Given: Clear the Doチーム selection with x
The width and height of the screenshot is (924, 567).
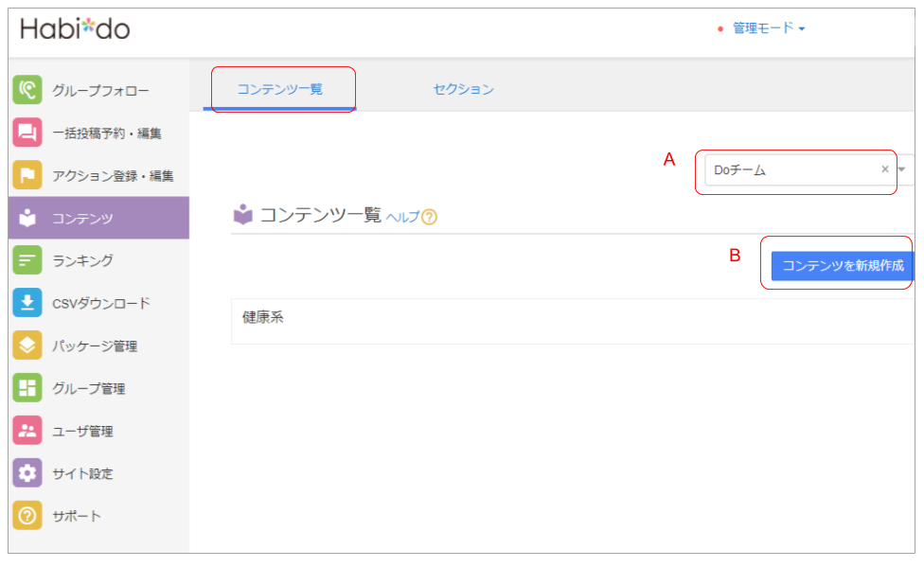Looking at the screenshot, I should pyautogui.click(x=885, y=169).
